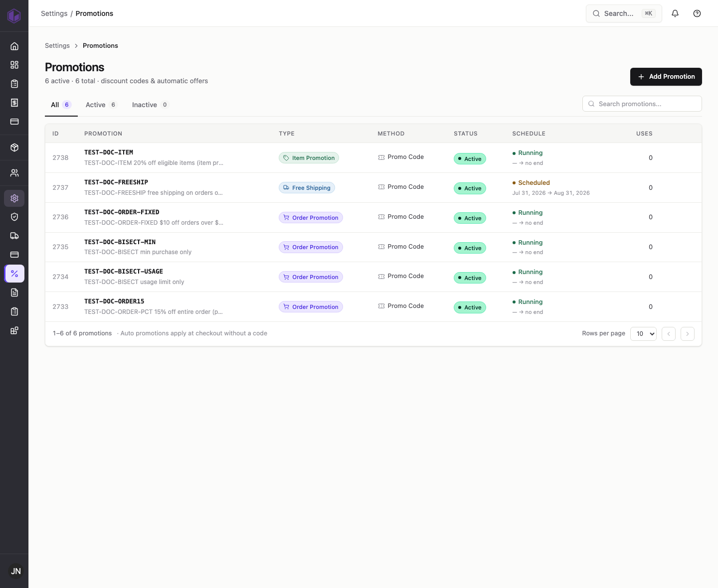The height and width of the screenshot is (588, 718).
Task: Switch to the Active tab
Action: [x=101, y=105]
